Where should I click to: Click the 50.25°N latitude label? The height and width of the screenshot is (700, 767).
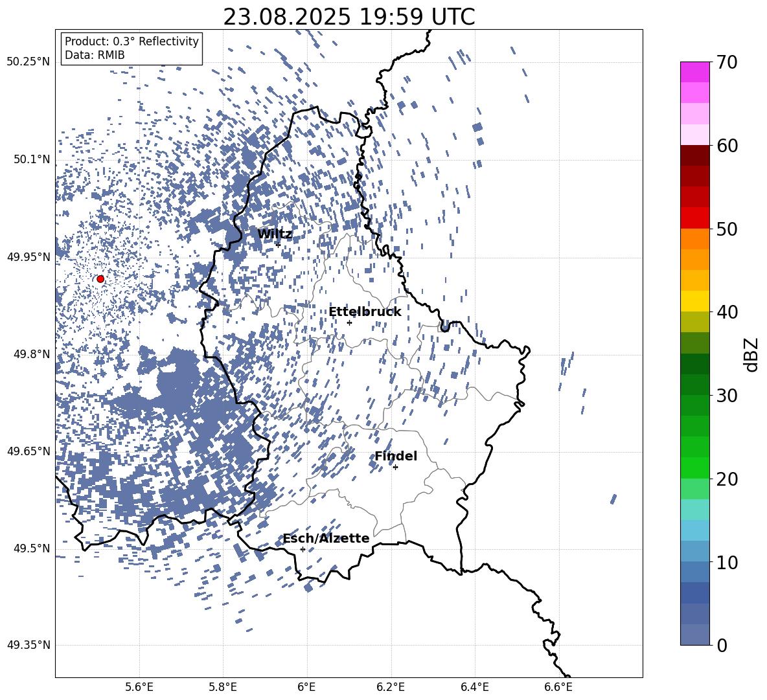point(29,62)
